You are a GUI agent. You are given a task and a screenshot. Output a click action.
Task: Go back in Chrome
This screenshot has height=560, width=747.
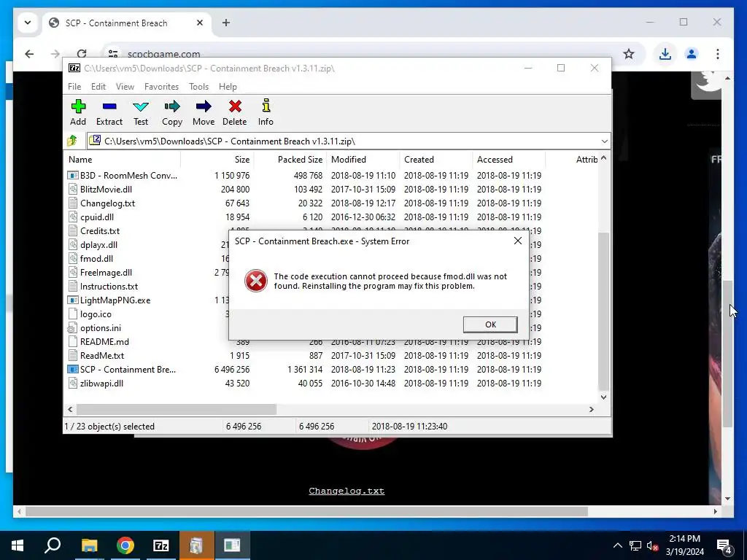(29, 54)
